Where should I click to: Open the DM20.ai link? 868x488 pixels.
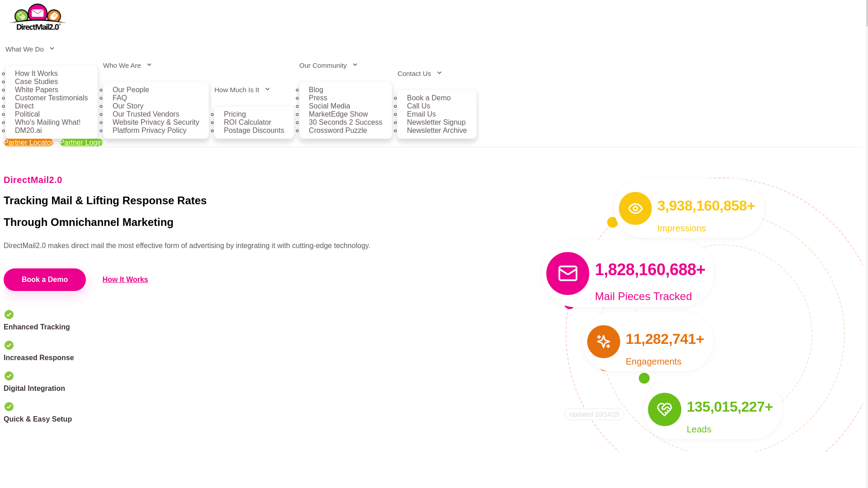pos(28,130)
